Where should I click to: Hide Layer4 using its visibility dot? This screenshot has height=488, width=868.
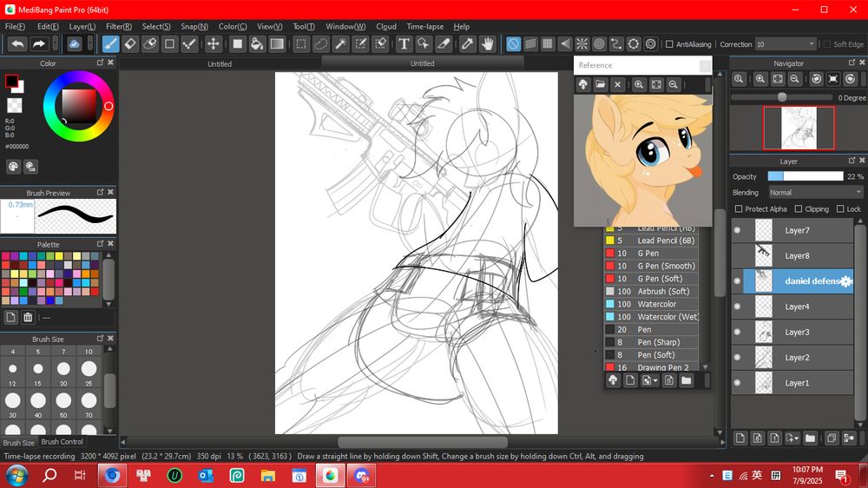click(x=737, y=307)
